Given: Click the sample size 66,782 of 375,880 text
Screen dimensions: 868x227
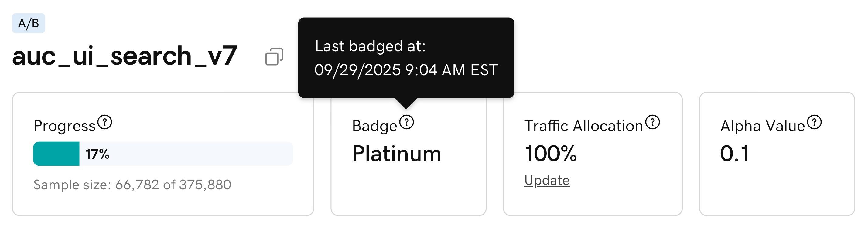Looking at the screenshot, I should 132,185.
